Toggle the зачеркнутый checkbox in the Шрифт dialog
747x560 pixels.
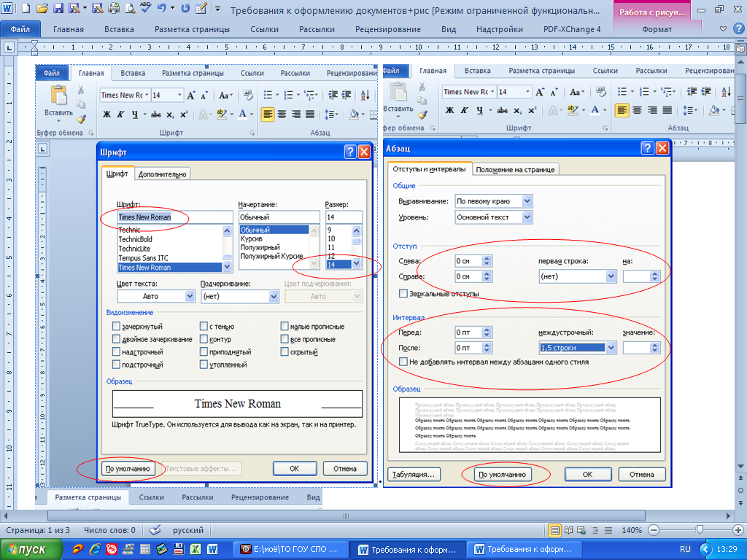(x=116, y=326)
